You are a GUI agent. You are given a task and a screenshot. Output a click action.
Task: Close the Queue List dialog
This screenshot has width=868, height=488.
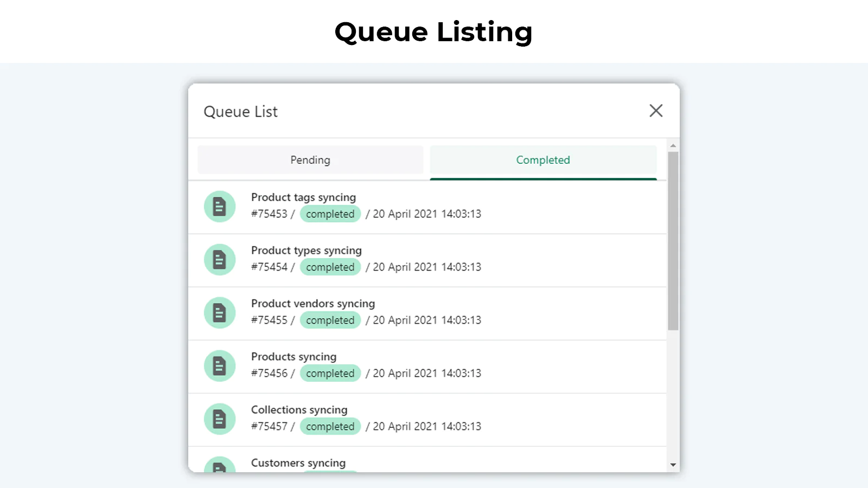pyautogui.click(x=656, y=111)
